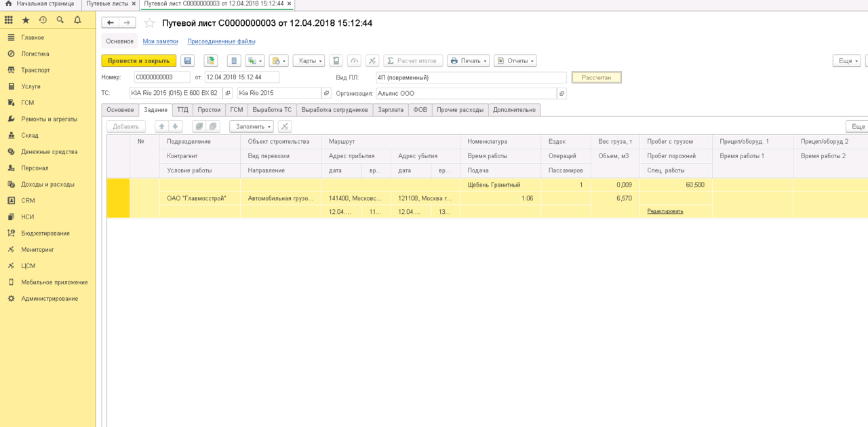Open the history clock icon
The height and width of the screenshot is (427, 868).
43,20
